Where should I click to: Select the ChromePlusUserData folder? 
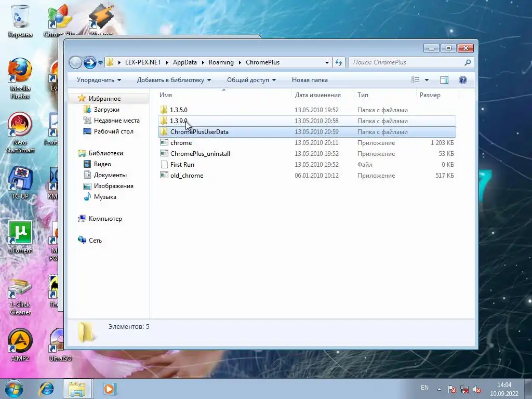pyautogui.click(x=307, y=131)
